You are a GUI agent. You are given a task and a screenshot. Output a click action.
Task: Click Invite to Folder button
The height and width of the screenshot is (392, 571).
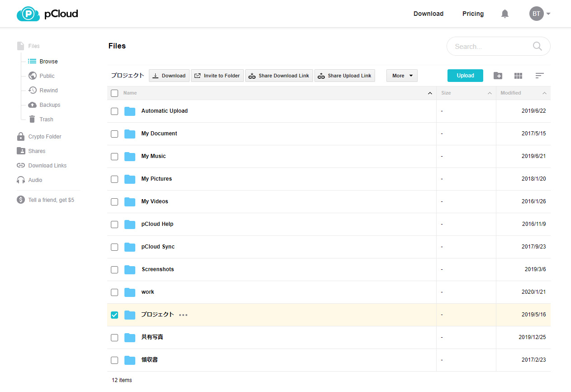click(217, 76)
